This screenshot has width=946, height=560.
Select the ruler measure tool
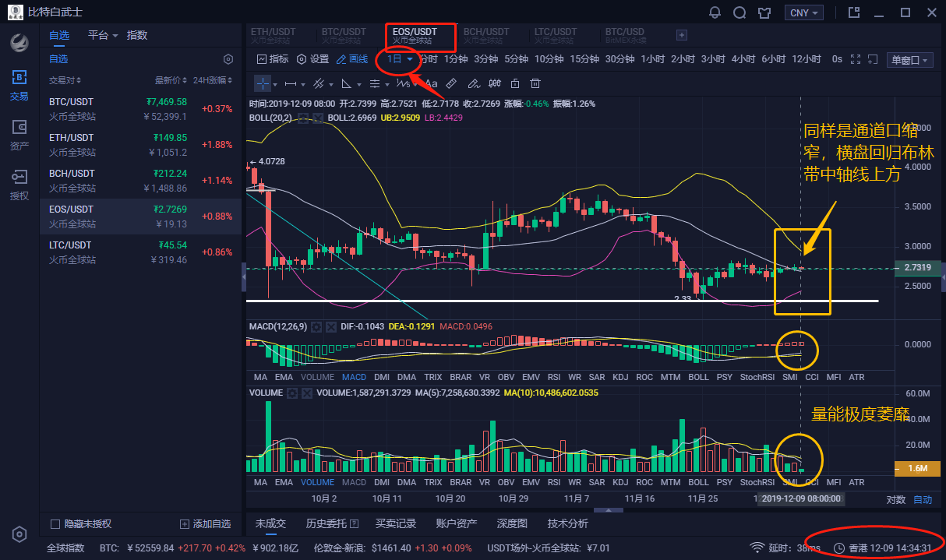[x=451, y=83]
